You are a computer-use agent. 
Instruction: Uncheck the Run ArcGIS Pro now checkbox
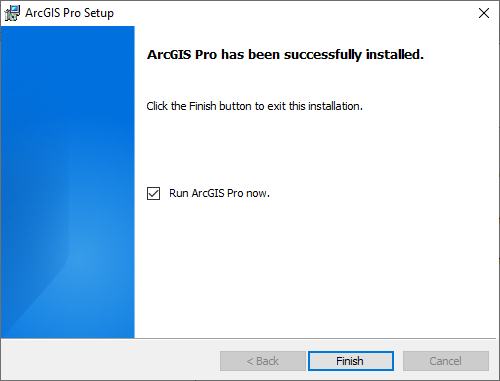[153, 193]
